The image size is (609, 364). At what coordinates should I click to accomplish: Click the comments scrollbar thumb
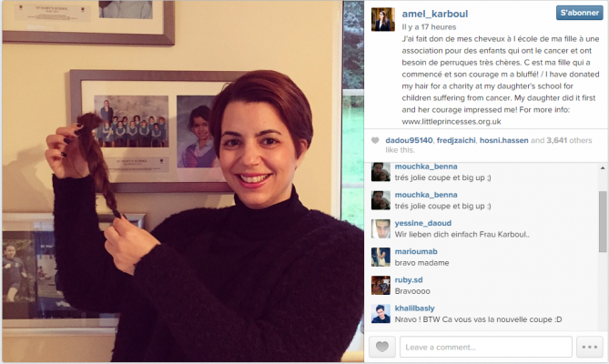point(603,221)
